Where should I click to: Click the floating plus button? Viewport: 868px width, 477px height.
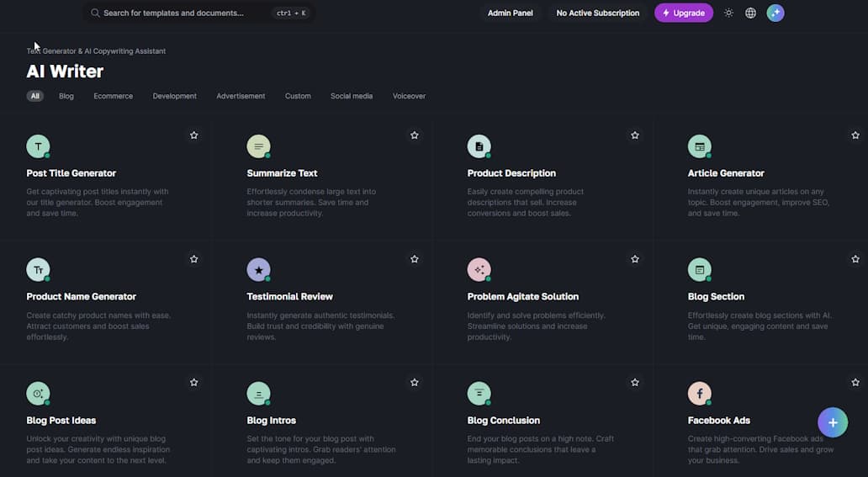point(832,422)
